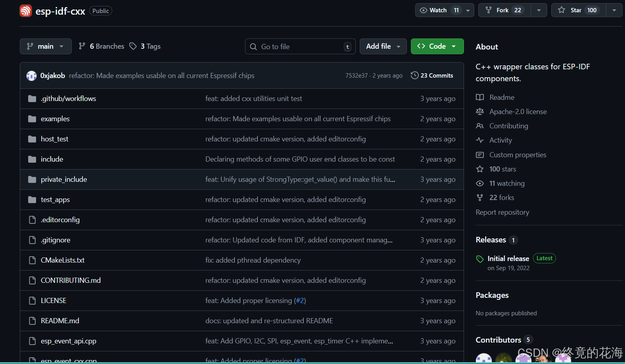Click the tag icon beside Initial release

coord(480,259)
